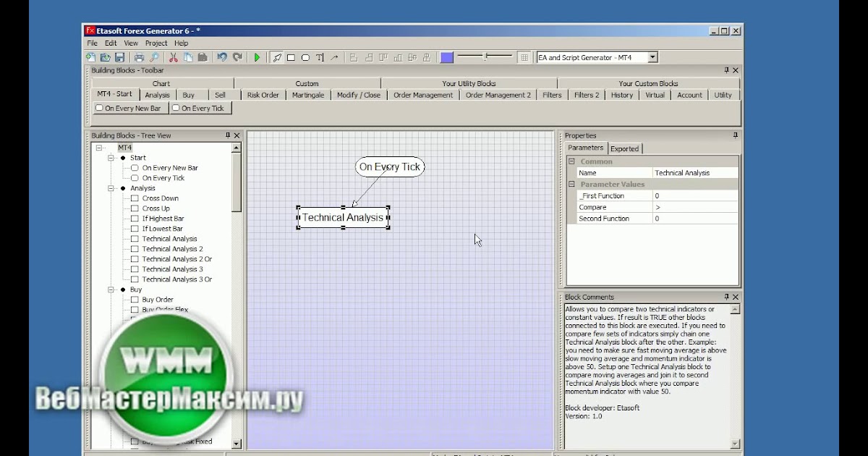Click the Copy toolbar icon
This screenshot has height=456, width=868.
[187, 57]
